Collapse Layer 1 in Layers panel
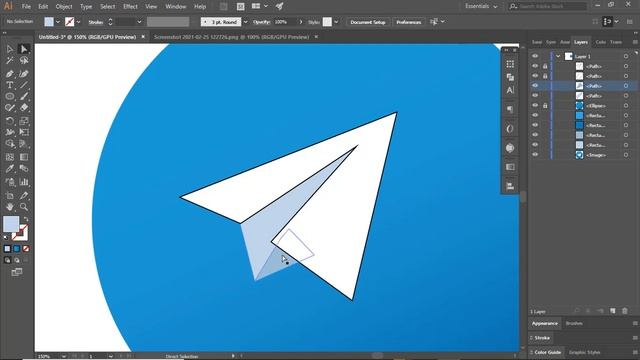Viewport: 640px width, 360px height. 558,56
